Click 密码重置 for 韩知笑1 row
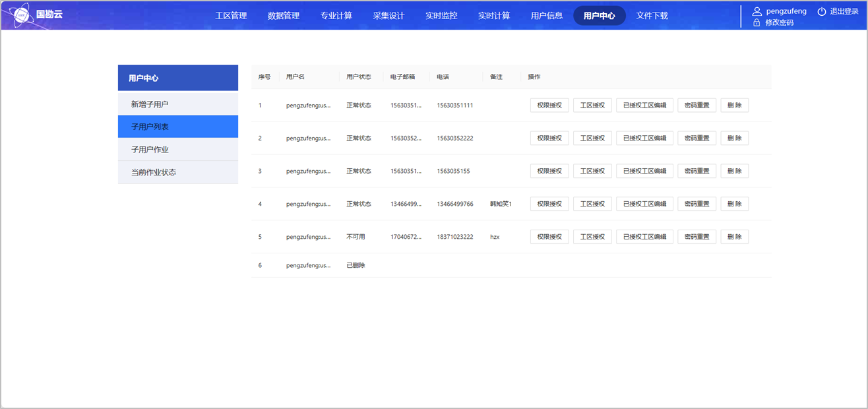Screen dimensions: 868x409 [697, 204]
